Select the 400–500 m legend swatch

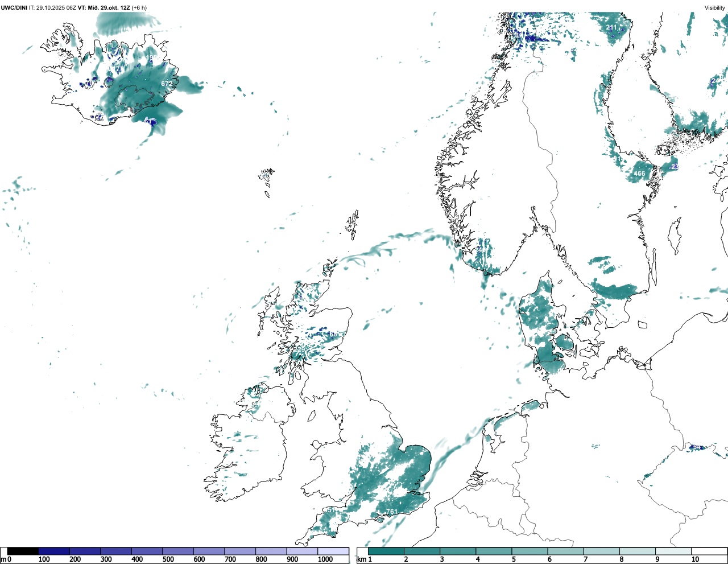[147, 551]
